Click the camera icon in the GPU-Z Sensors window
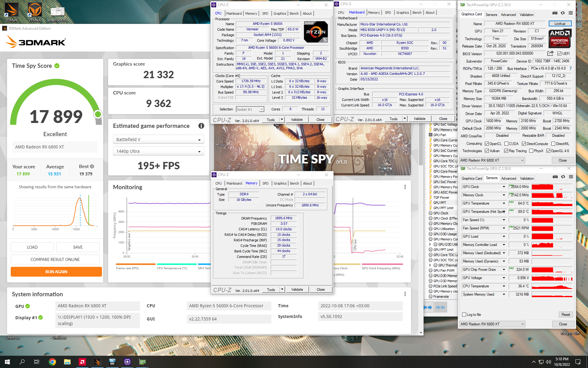This screenshot has height=368, width=588. [x=555, y=177]
